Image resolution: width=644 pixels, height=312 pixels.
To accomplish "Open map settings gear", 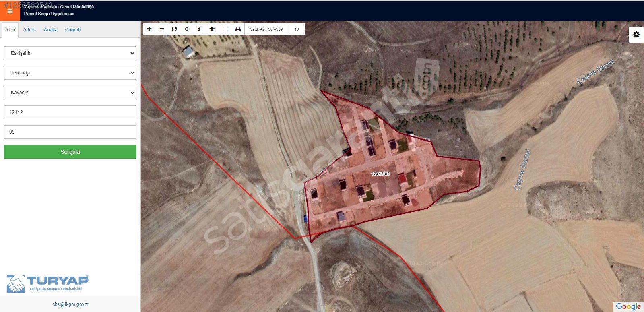I will click(x=636, y=35).
